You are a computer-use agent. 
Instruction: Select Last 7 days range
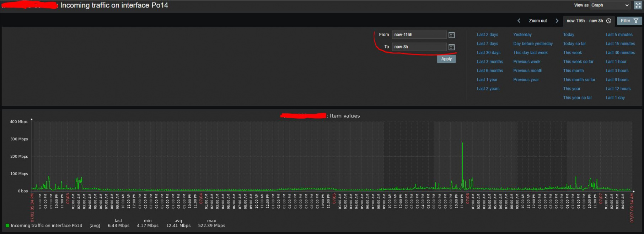coord(487,43)
